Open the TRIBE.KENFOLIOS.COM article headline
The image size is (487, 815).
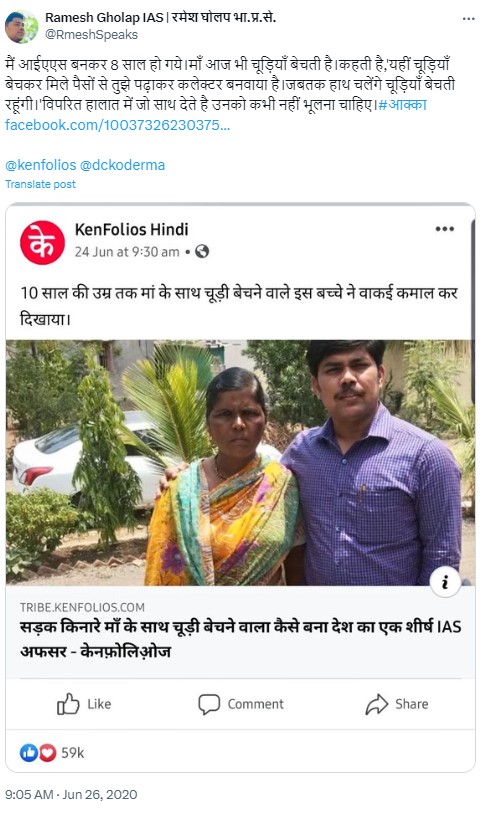pyautogui.click(x=240, y=639)
